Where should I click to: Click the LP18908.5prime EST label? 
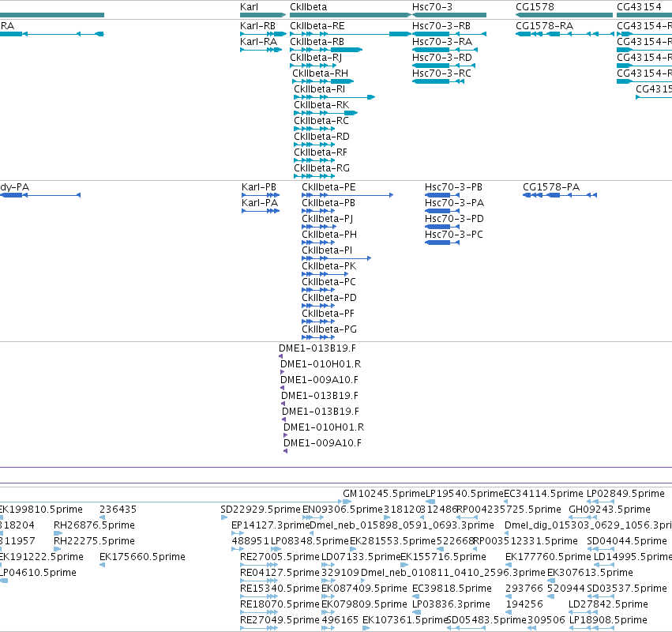[x=608, y=620]
